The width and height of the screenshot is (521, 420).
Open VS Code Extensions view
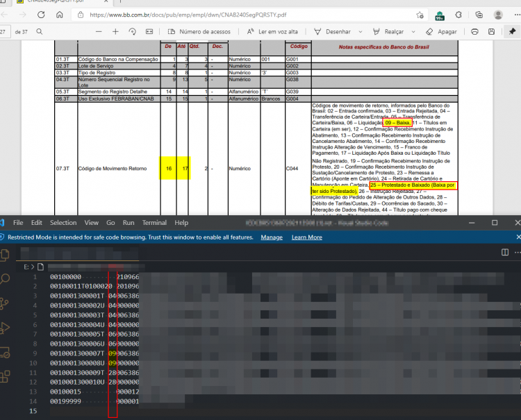5,376
